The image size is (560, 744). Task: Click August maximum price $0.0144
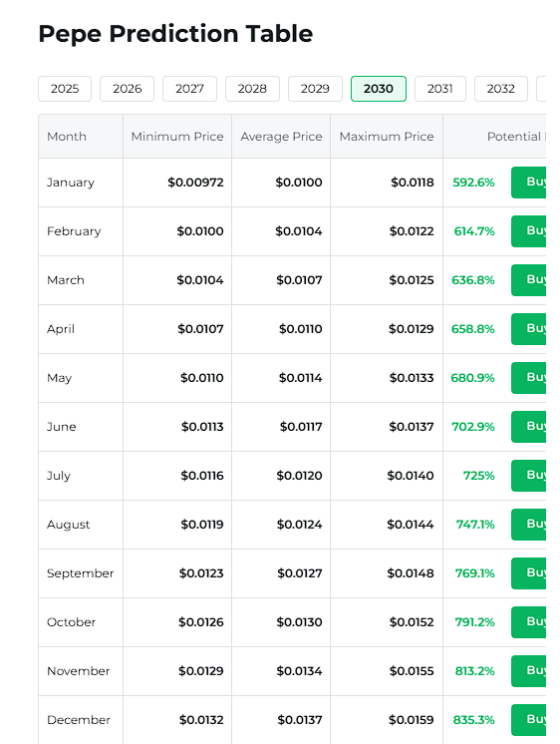point(411,525)
